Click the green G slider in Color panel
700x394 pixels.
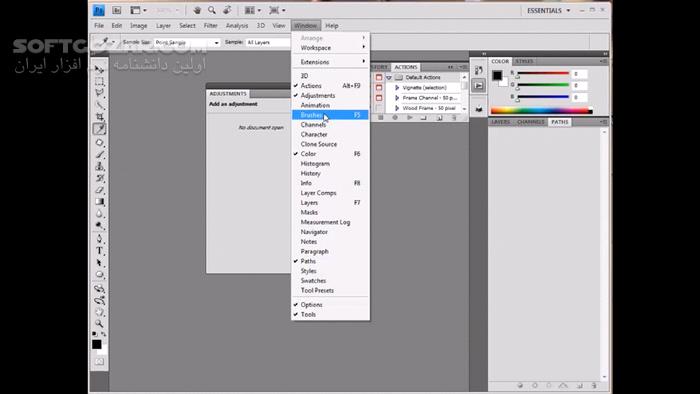543,85
